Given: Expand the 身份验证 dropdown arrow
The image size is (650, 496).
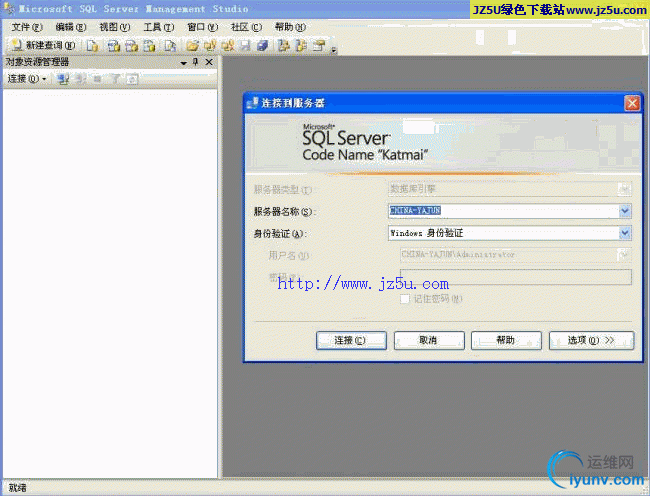Looking at the screenshot, I should (625, 233).
